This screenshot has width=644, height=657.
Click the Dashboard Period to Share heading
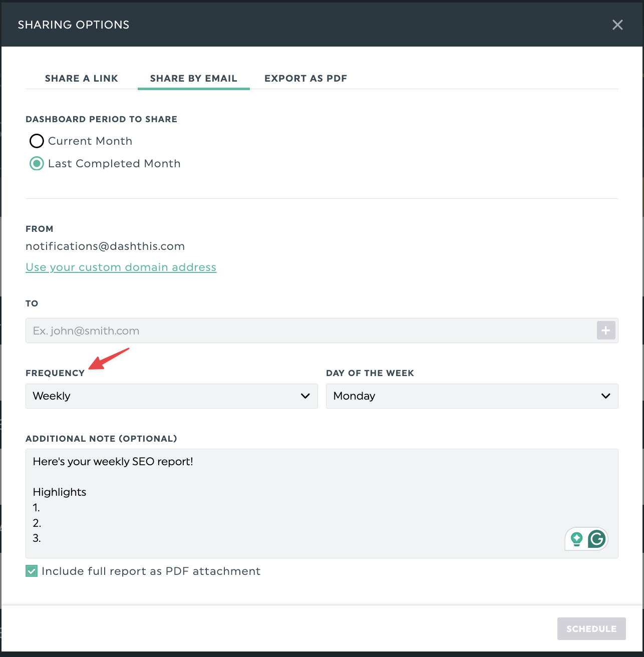[102, 119]
